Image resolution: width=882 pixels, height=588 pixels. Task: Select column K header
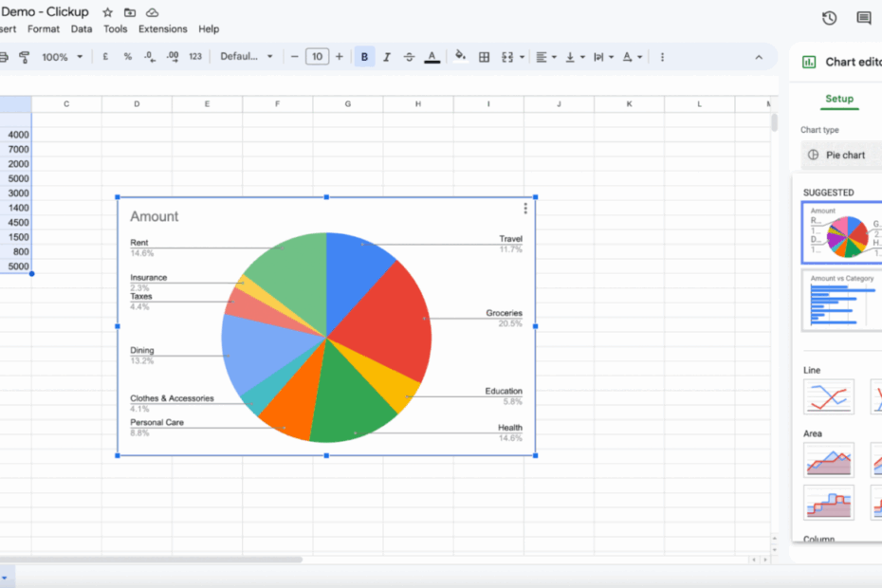pos(629,104)
